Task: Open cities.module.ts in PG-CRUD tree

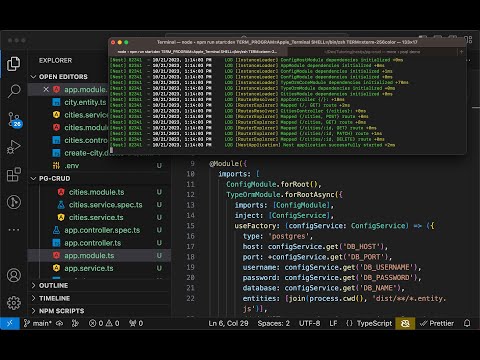Action: point(96,192)
